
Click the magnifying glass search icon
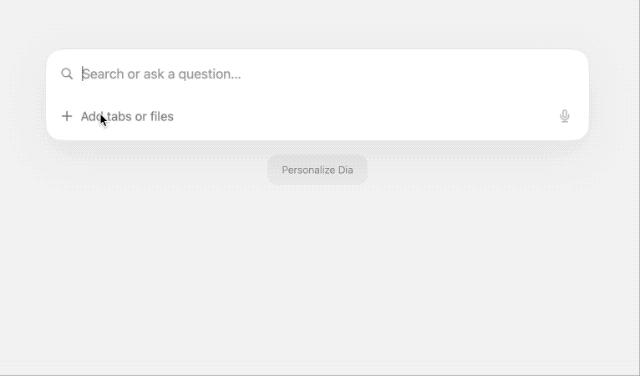(67, 74)
